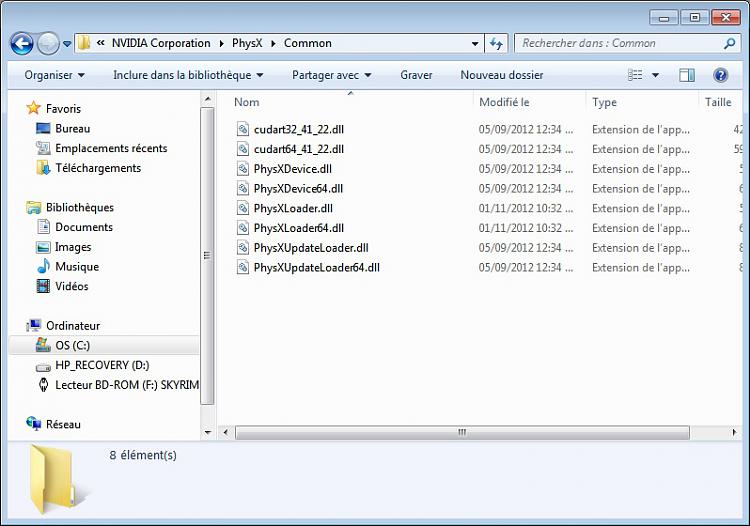Screen dimensions: 750x526
Task: Select Bibliothèques in navigation pane
Action: coord(79,207)
